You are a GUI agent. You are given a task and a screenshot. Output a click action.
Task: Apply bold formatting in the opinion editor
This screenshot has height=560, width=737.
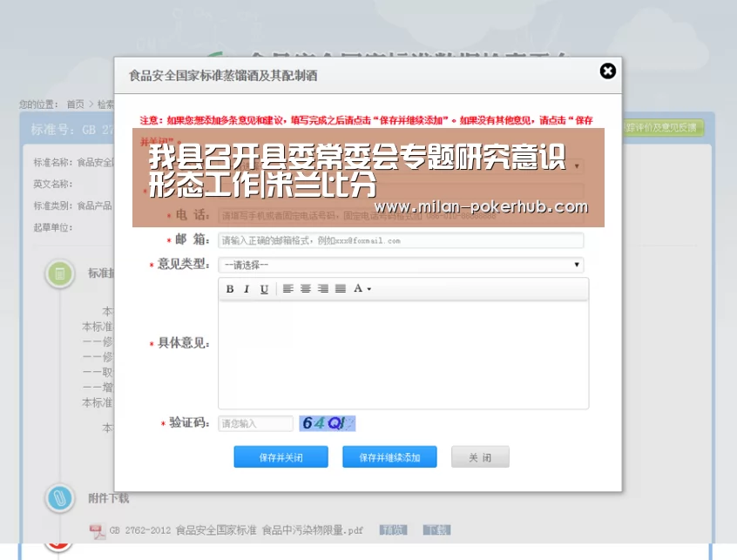click(230, 289)
